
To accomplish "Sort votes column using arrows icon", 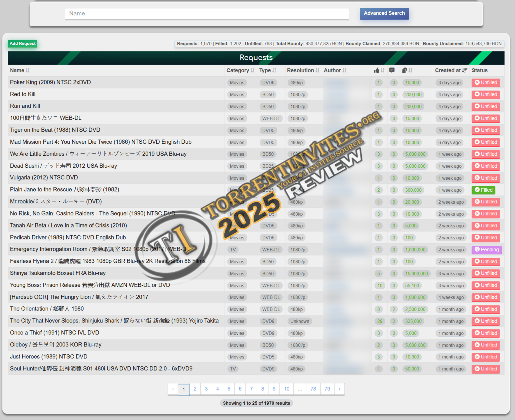I will (x=383, y=70).
